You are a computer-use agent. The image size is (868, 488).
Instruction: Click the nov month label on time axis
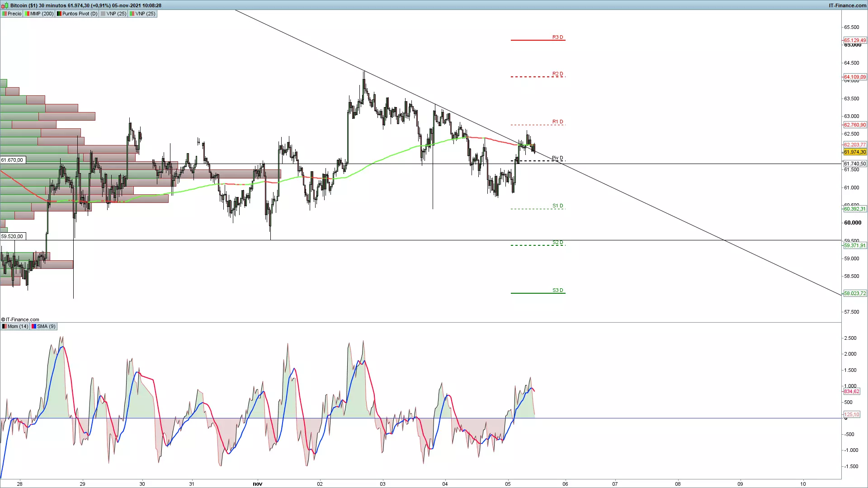(257, 484)
